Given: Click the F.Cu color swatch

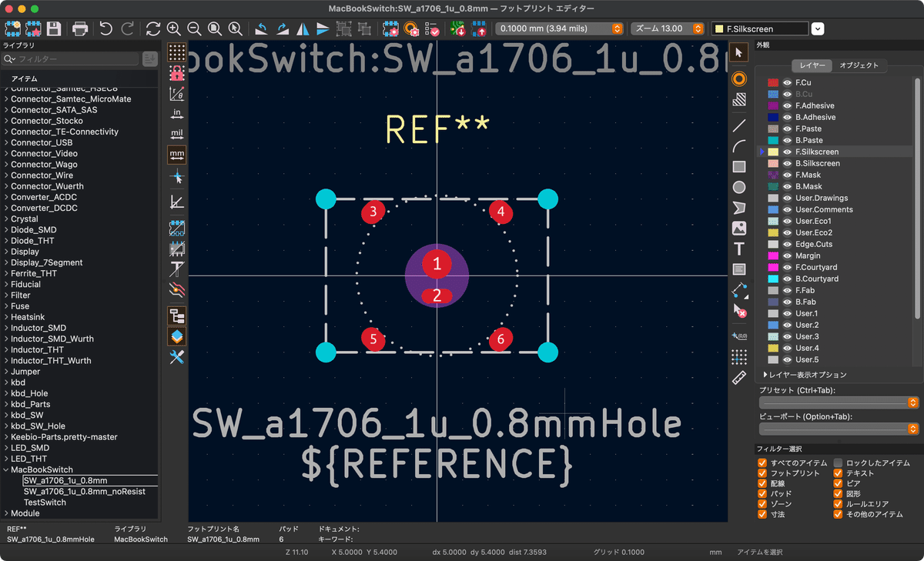Looking at the screenshot, I should point(773,82).
